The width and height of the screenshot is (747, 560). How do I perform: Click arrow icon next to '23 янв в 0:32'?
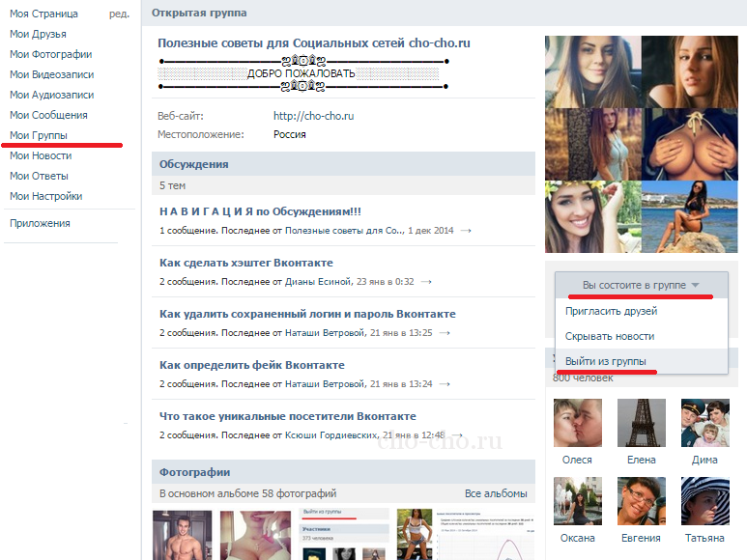(x=426, y=282)
